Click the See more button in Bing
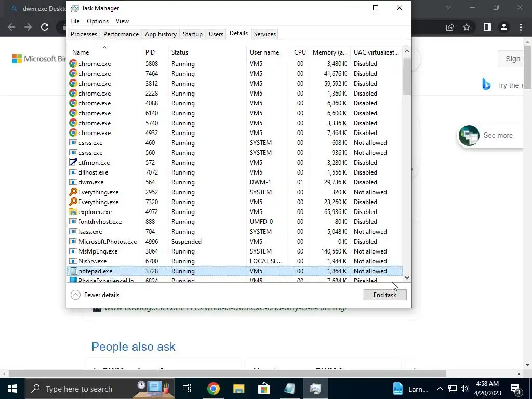Image resolution: width=532 pixels, height=399 pixels. click(490, 136)
